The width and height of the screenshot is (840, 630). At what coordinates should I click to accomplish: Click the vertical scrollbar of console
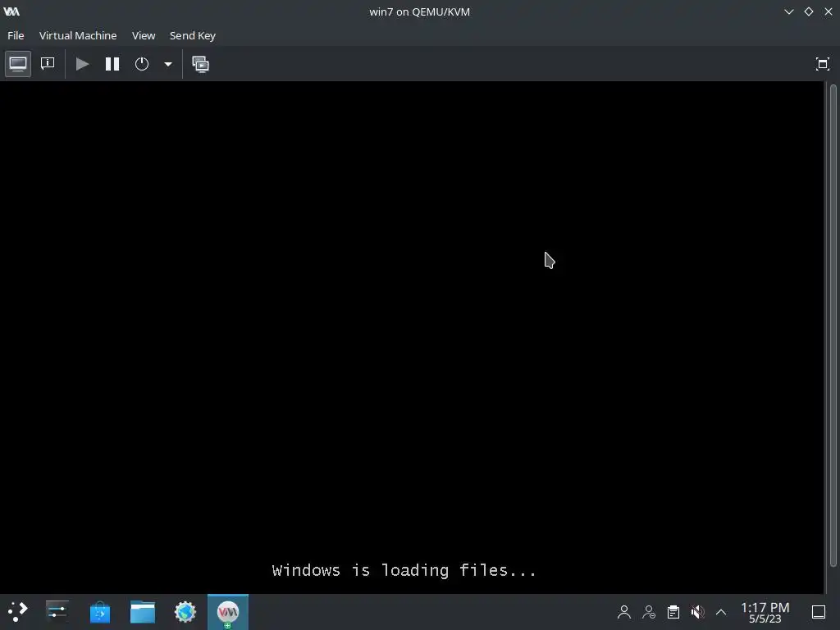[833, 325]
